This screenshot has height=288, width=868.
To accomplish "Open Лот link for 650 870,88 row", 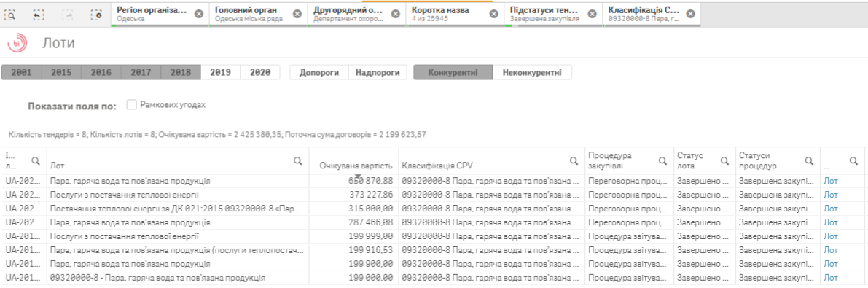I will [x=831, y=181].
